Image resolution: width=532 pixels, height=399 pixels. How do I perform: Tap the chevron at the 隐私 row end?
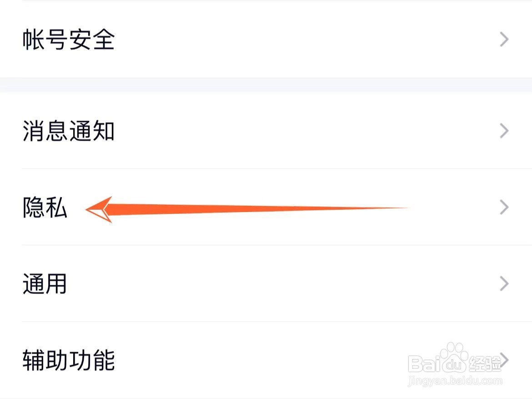click(504, 207)
